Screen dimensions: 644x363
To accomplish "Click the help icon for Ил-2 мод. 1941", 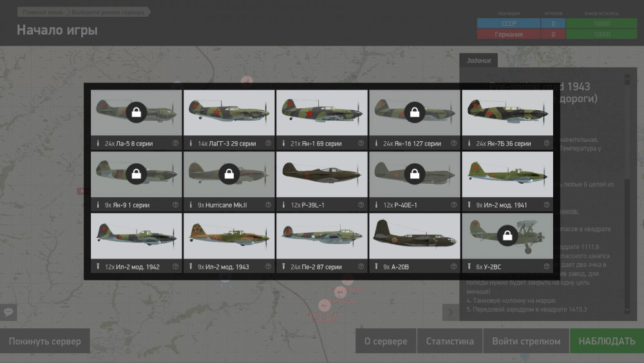I will 546,205.
